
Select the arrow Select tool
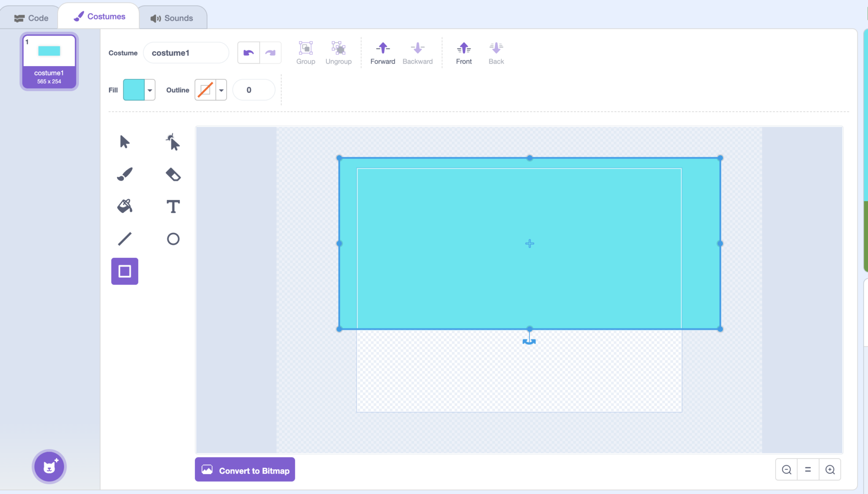pyautogui.click(x=124, y=142)
